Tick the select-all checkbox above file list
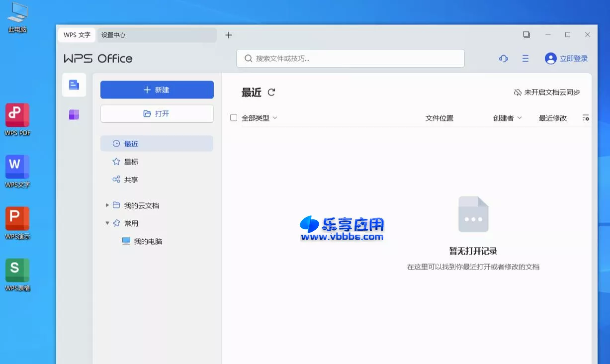Screen dimensions: 610x364 coord(233,117)
